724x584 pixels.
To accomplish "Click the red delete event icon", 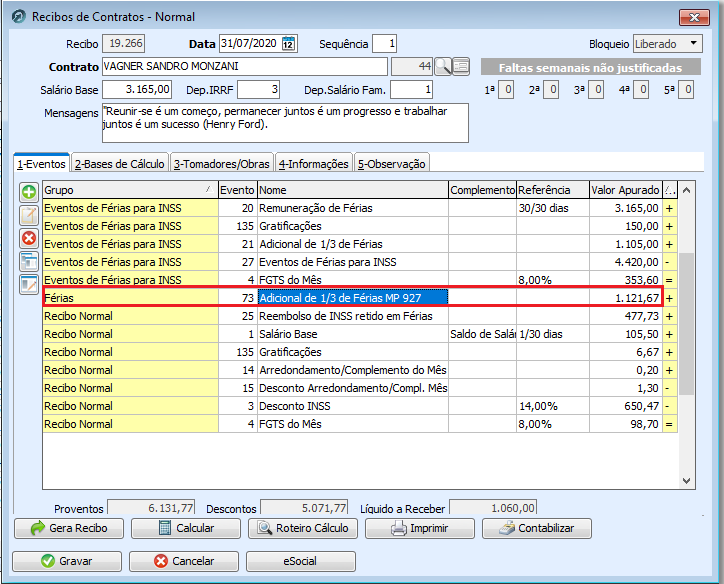I will click(x=29, y=239).
